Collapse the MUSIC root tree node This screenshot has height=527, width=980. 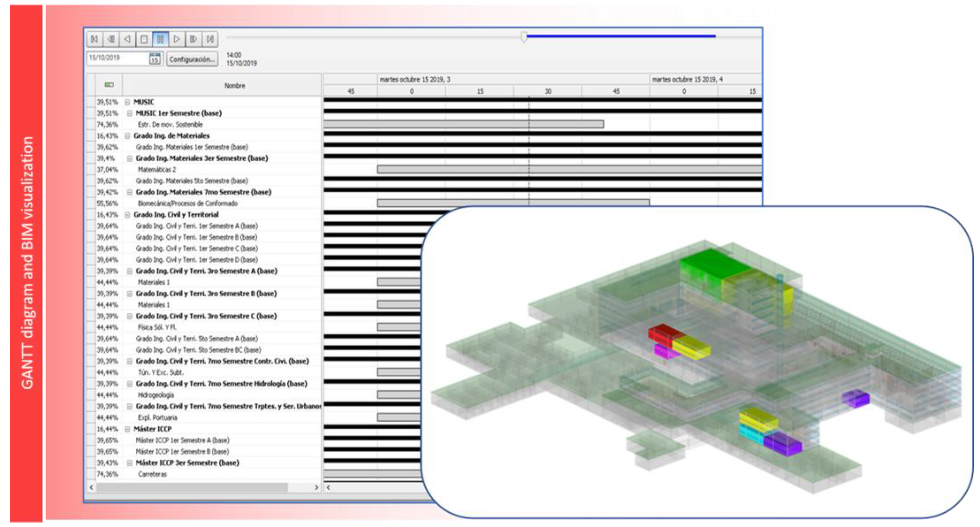(x=127, y=102)
